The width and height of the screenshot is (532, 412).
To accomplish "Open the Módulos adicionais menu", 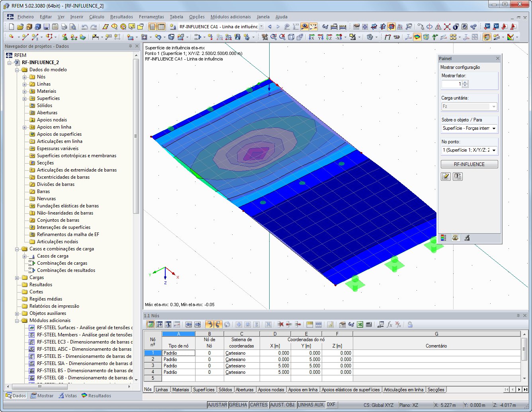I will [231, 17].
